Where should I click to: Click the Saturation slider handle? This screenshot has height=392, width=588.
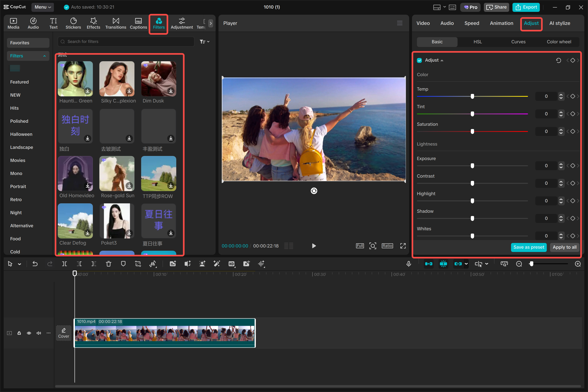click(472, 131)
